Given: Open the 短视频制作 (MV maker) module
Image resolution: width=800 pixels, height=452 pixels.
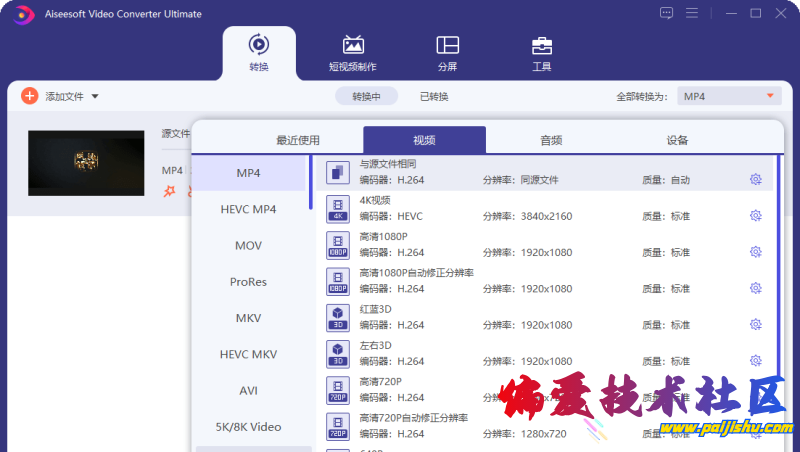Looking at the screenshot, I should pos(352,53).
